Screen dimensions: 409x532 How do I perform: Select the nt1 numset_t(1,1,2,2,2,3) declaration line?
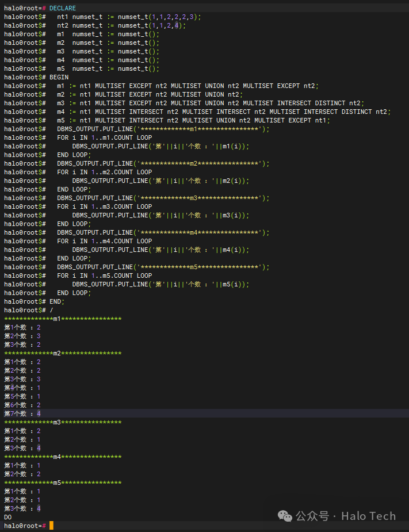point(129,17)
